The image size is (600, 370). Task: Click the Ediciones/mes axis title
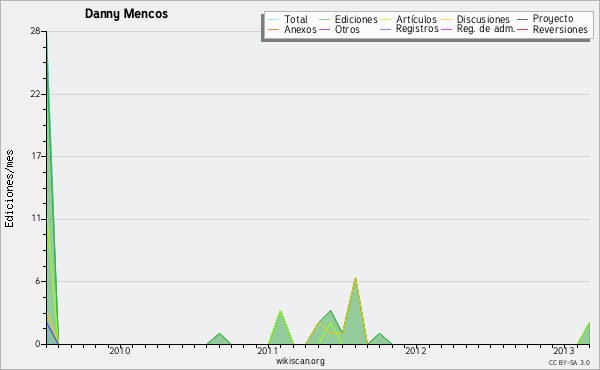[9, 189]
